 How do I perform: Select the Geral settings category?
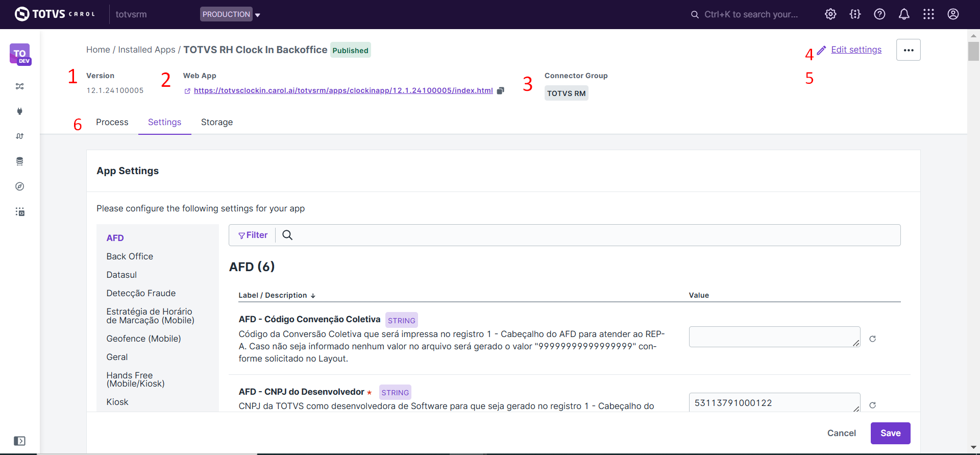[117, 357]
